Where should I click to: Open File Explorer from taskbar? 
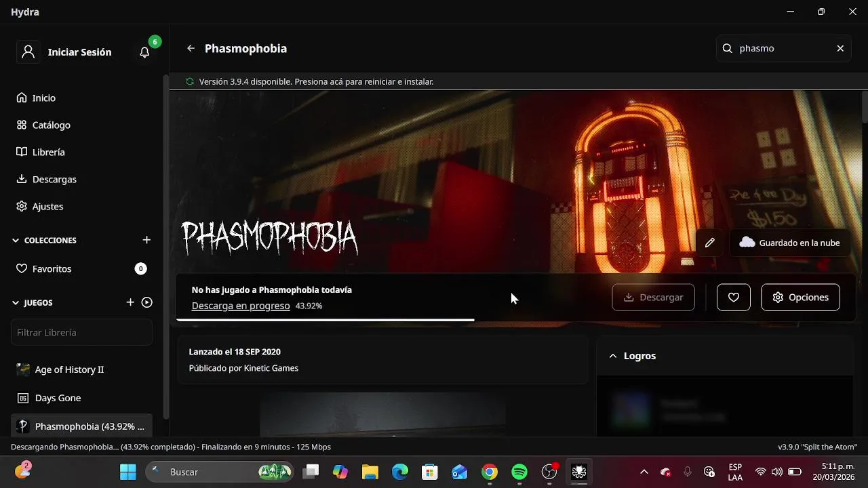click(370, 472)
